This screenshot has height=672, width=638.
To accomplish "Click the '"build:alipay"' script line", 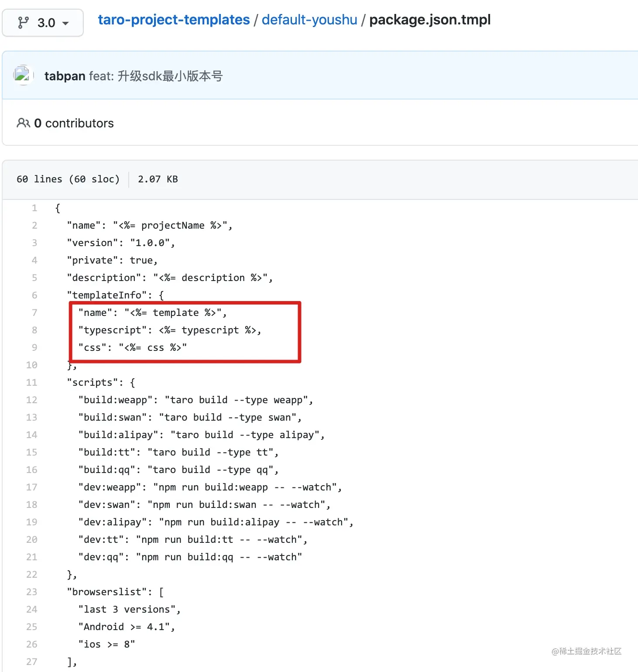I will coord(201,435).
